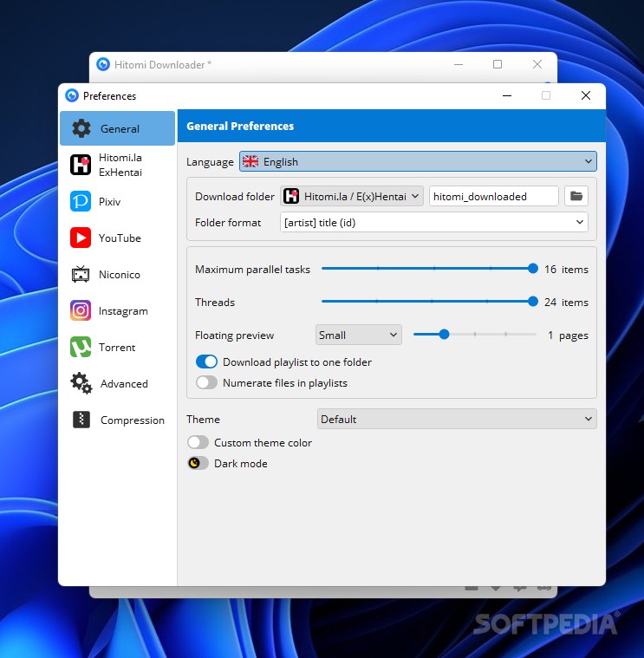Click the Floating preview pages slider
Viewport: 644px width, 658px height.
point(474,335)
